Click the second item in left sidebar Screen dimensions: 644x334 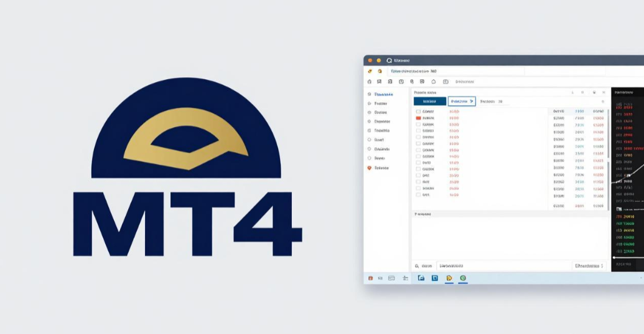tap(381, 103)
